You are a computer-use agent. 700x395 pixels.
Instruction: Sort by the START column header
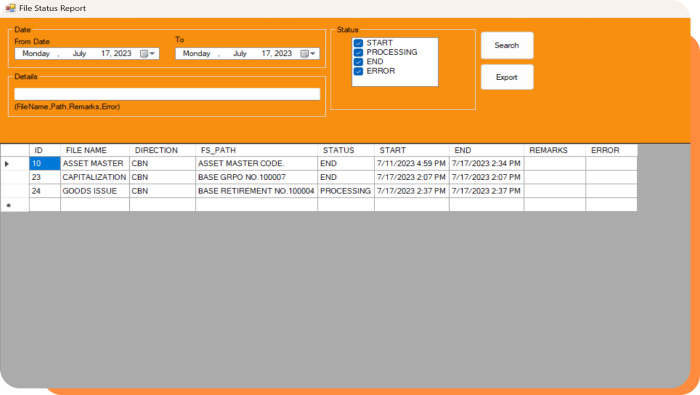(x=412, y=150)
